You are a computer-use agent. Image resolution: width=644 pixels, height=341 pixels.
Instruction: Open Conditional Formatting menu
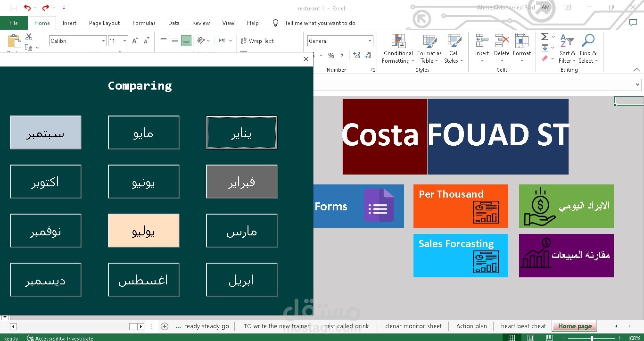point(398,49)
